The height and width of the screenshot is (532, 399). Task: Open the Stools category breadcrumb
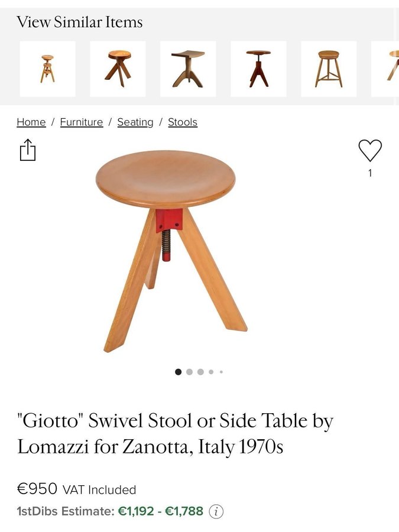pos(183,122)
